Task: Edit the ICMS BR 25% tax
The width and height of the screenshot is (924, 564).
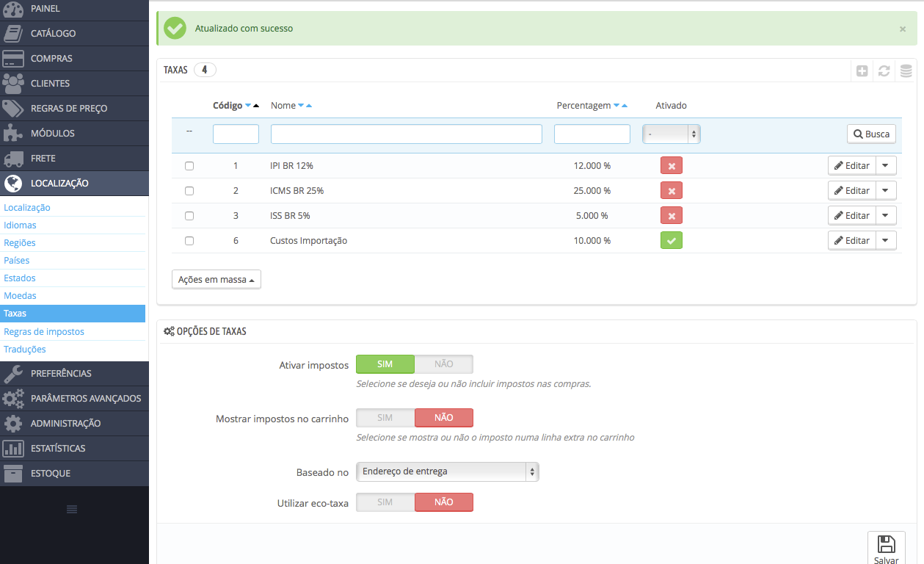Action: [852, 191]
